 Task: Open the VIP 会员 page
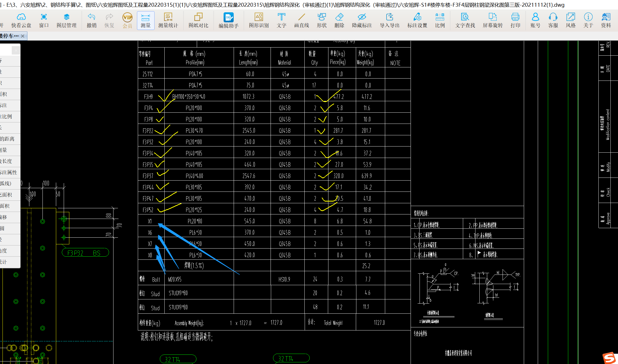point(127,20)
